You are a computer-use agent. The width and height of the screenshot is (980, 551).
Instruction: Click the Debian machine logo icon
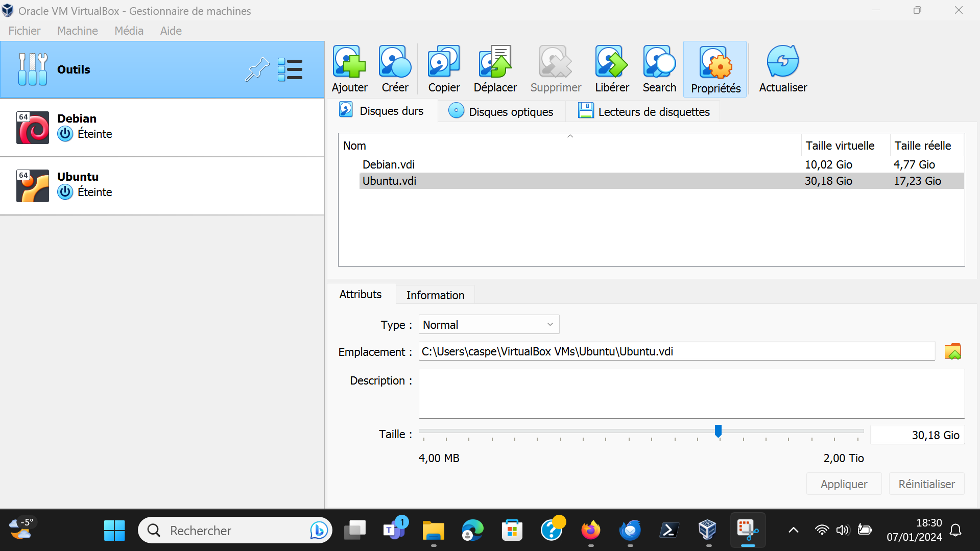pos(33,128)
